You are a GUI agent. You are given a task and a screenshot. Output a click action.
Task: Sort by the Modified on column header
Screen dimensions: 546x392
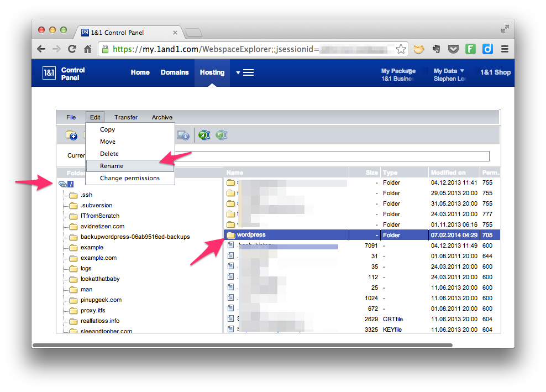tap(454, 173)
